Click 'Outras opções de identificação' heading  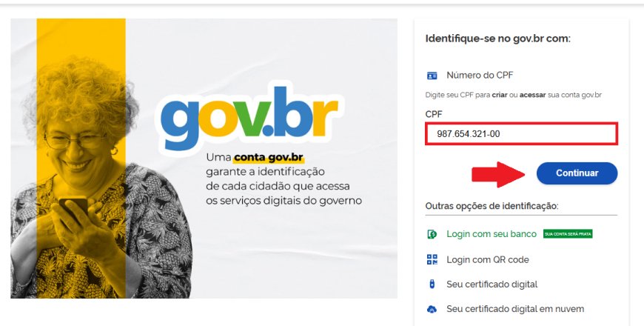pyautogui.click(x=492, y=206)
